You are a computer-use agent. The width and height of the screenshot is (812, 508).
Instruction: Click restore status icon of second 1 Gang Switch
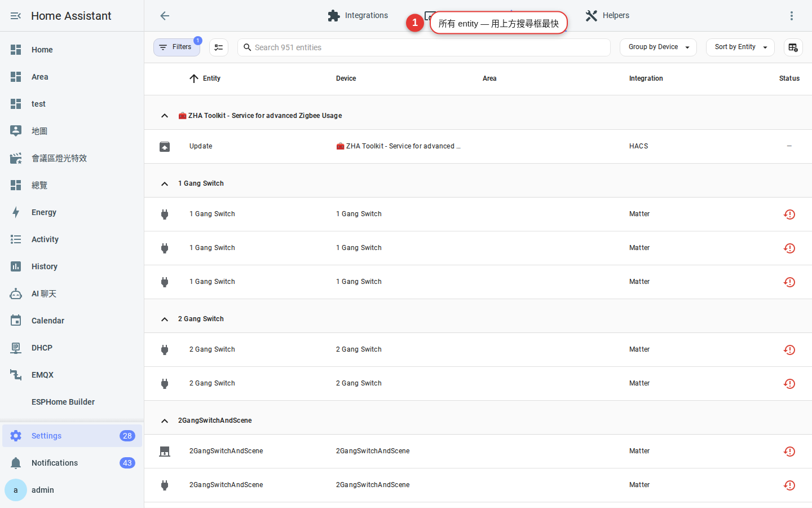pyautogui.click(x=789, y=248)
